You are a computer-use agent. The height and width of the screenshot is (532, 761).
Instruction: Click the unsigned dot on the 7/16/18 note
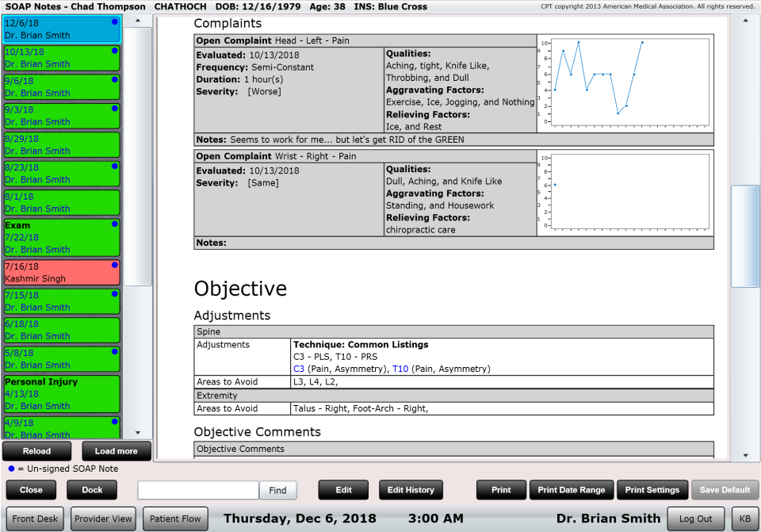(x=114, y=265)
